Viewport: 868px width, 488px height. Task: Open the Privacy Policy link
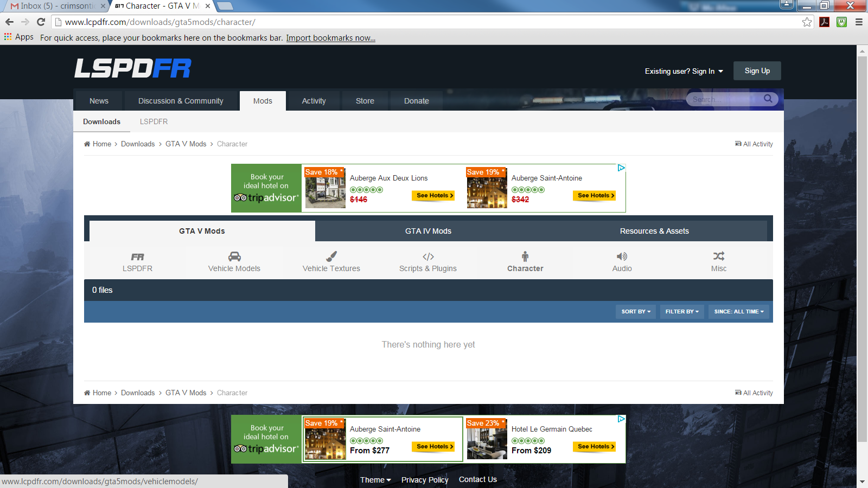pos(425,480)
